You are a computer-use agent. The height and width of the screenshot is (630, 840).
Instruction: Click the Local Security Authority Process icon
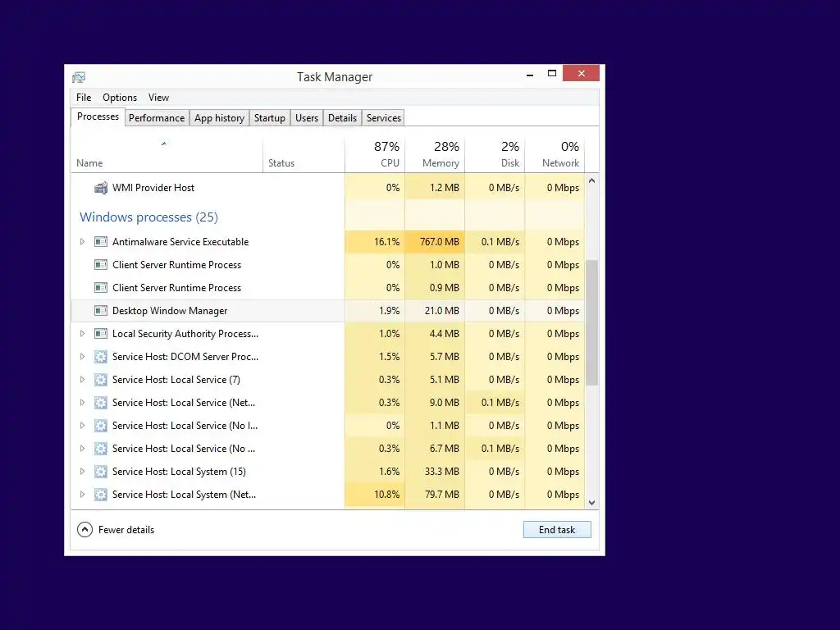pyautogui.click(x=101, y=334)
